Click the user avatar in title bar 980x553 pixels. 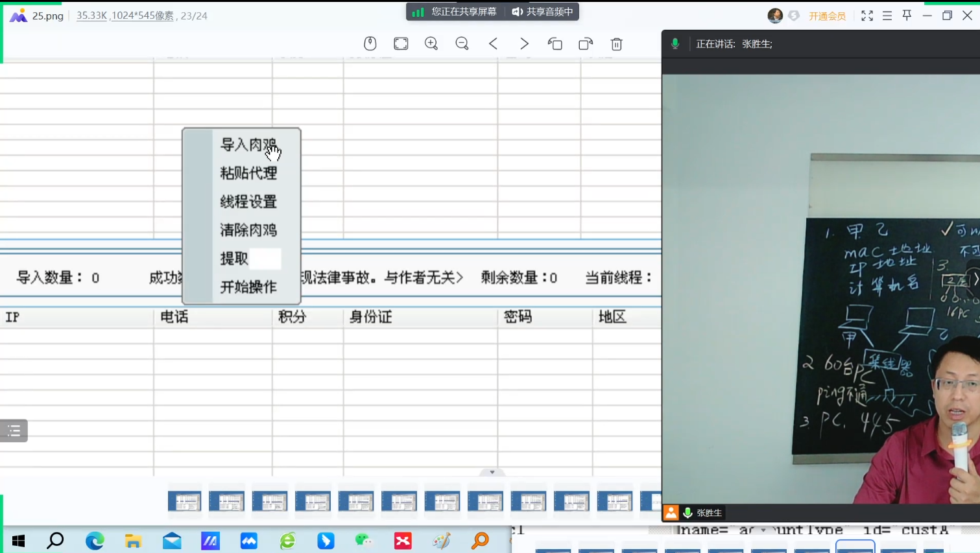pos(775,16)
